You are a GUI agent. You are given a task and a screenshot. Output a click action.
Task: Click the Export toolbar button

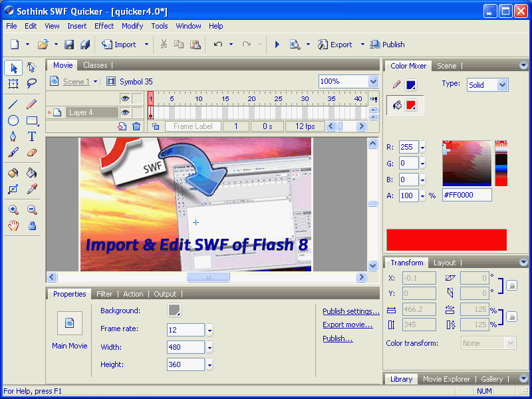[335, 45]
